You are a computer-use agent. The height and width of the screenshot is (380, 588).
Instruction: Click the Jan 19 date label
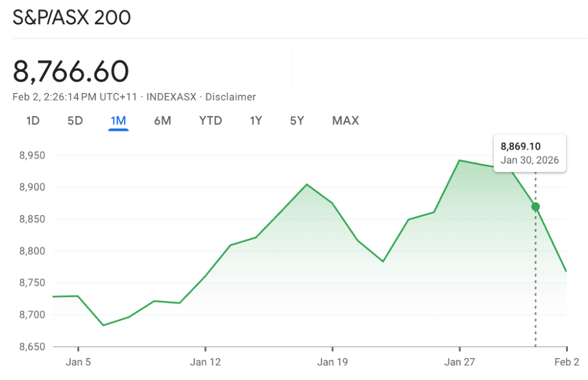[332, 362]
